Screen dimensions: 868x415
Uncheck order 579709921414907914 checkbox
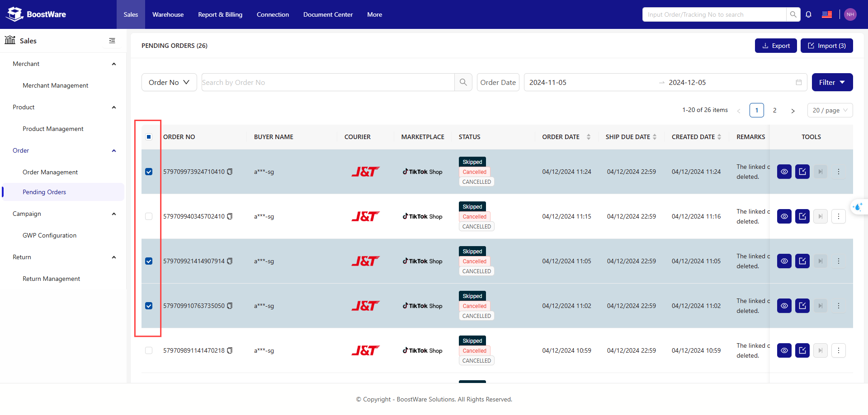149,261
